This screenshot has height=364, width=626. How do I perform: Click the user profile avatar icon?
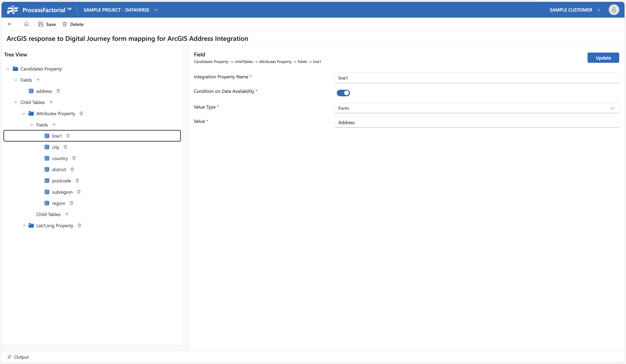coord(614,10)
